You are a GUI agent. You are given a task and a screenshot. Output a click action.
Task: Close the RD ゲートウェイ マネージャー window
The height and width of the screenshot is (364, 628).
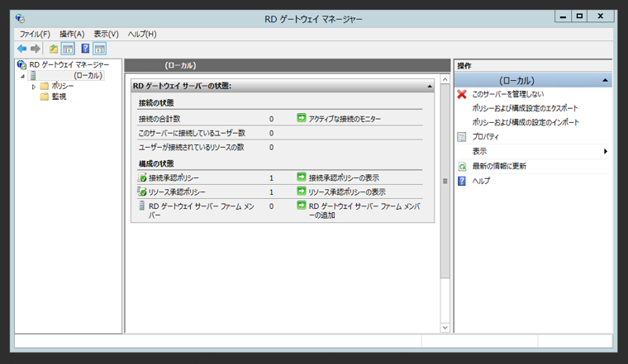[600, 17]
